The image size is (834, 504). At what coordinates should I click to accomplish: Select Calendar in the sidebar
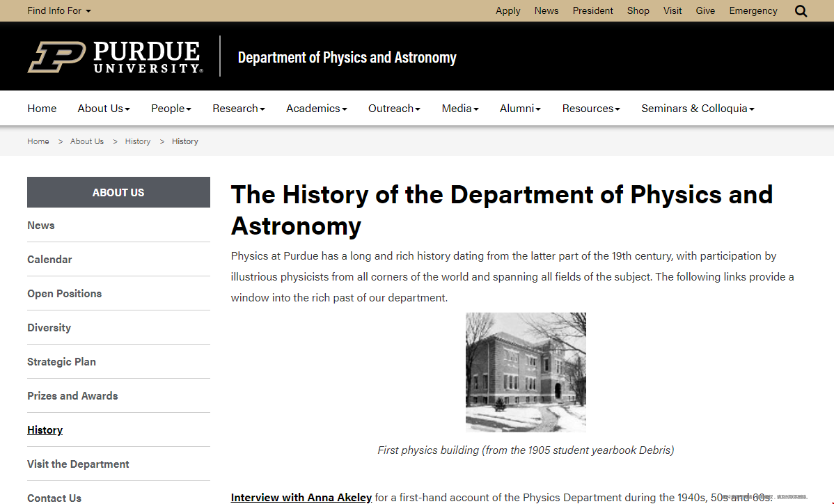(x=49, y=260)
